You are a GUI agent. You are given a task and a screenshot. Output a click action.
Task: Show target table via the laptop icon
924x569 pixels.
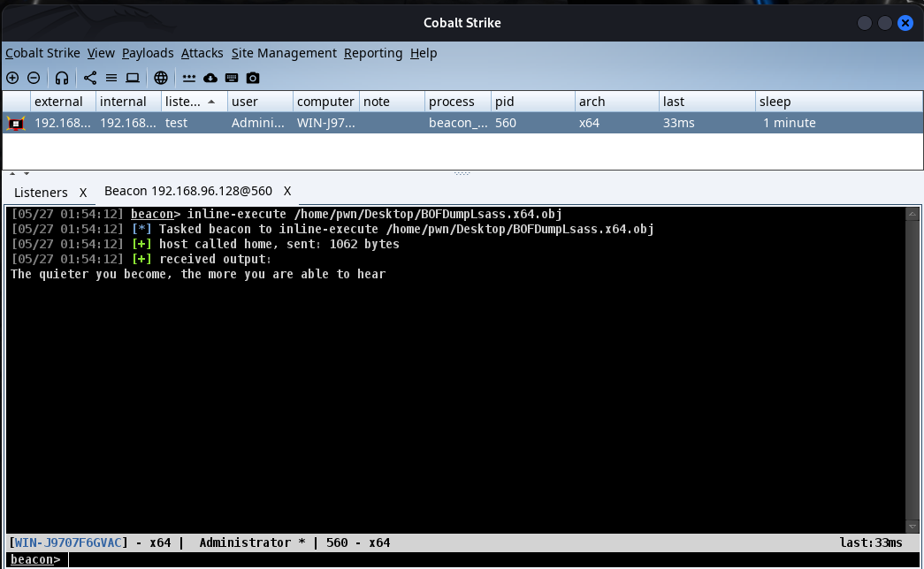coord(133,78)
